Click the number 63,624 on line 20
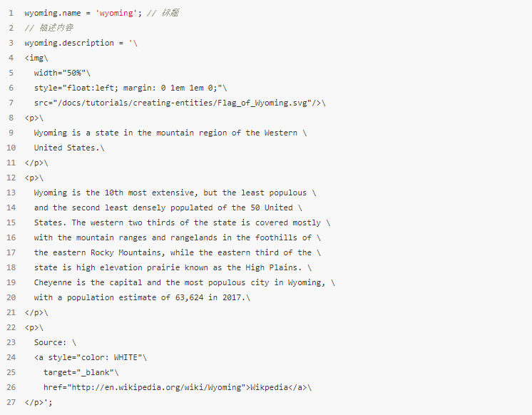This screenshot has width=532, height=415. click(189, 297)
